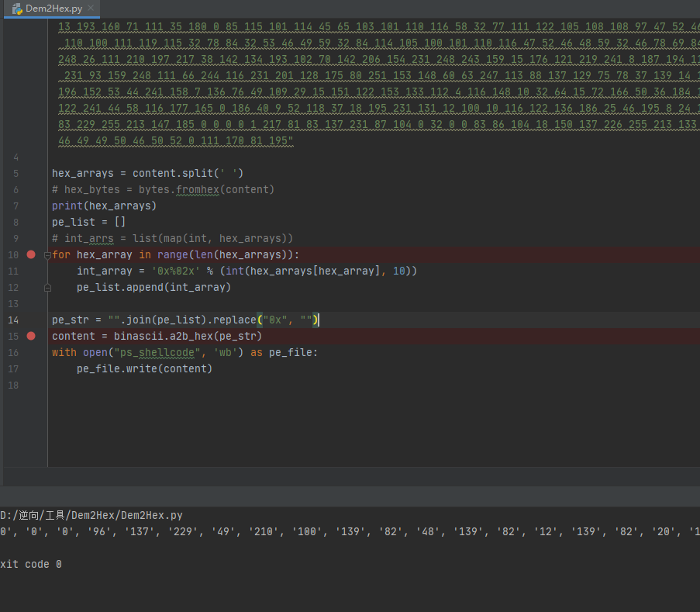
Task: Click the data line starting '83 229 255 213'
Action: tap(378, 125)
